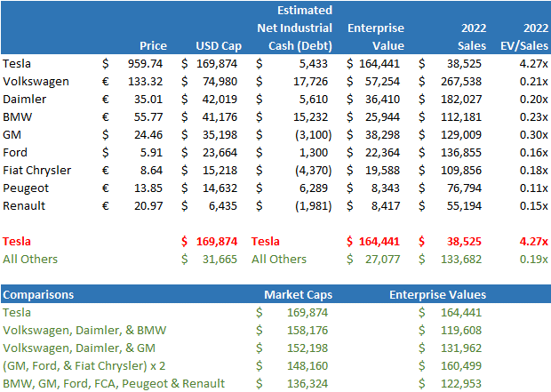Select red Tesla cap 169,874 in summary

[x=217, y=242]
